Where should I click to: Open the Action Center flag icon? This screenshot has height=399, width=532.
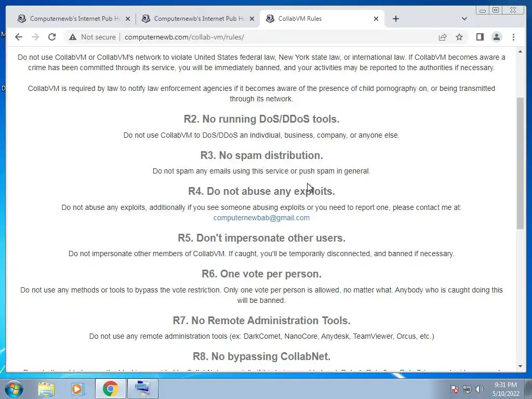[x=454, y=389]
